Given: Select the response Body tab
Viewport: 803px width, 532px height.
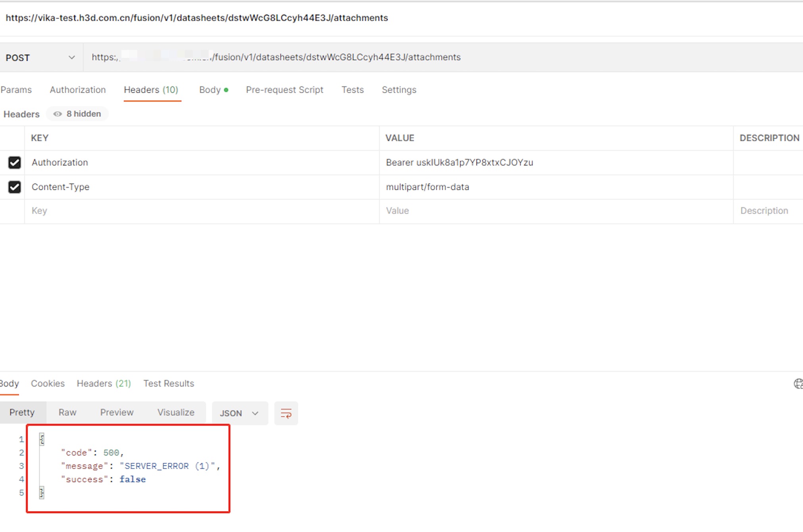Looking at the screenshot, I should (x=9, y=384).
